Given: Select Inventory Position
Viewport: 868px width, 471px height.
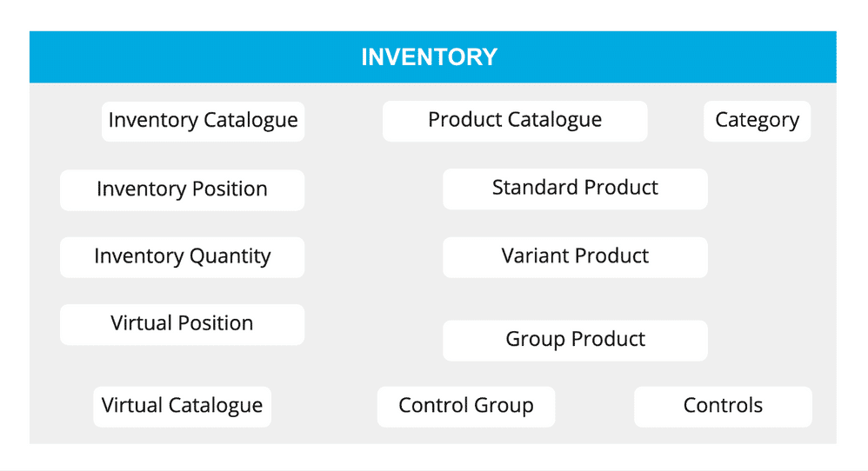Looking at the screenshot, I should tap(182, 189).
